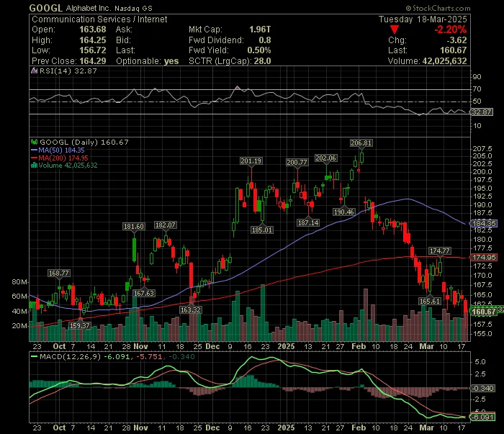Click the Alphabet Inc. company name
The image size is (504, 434).
pos(89,8)
